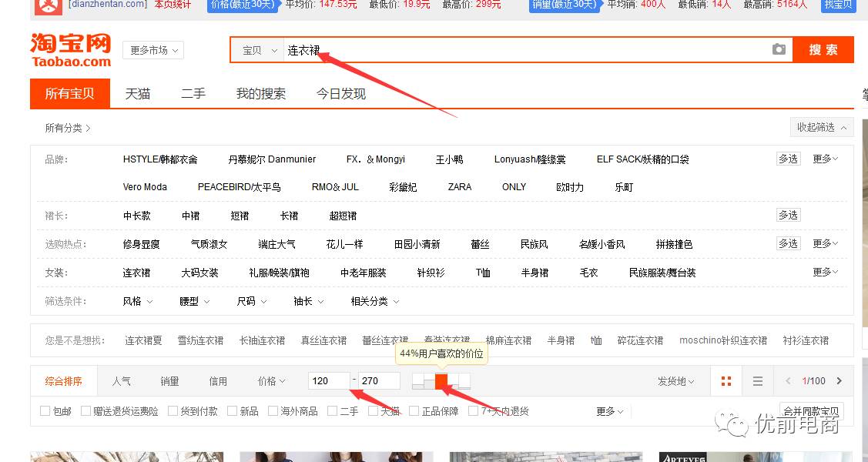Expand 更多 in 女装 row
Viewport: 868px width, 462px height.
826,273
